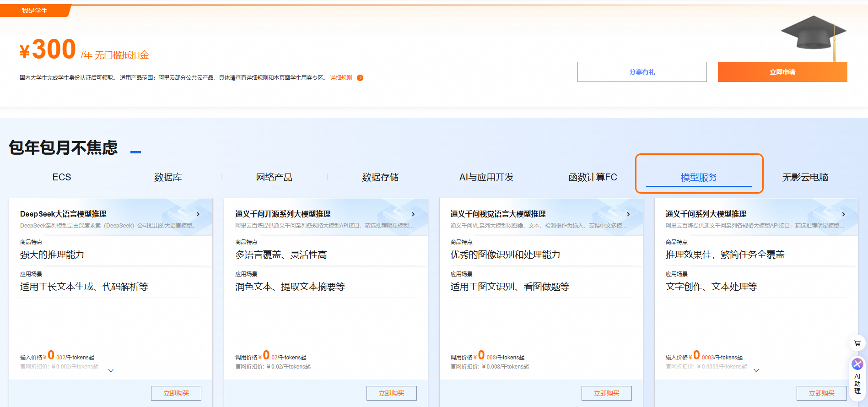868x407 pixels.
Task: Select the 模型服务 tab
Action: tap(699, 177)
